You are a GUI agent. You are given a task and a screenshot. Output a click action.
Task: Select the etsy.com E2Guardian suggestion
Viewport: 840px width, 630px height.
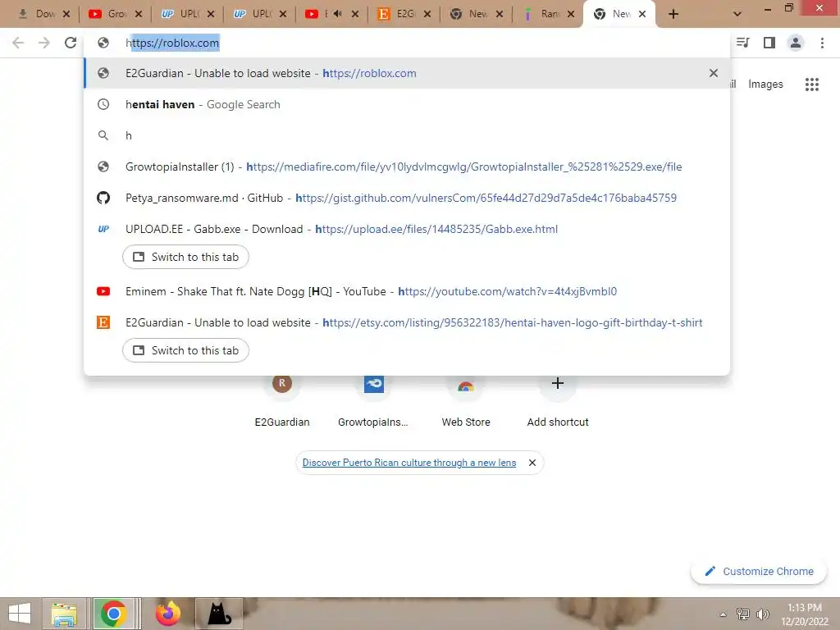tap(407, 322)
